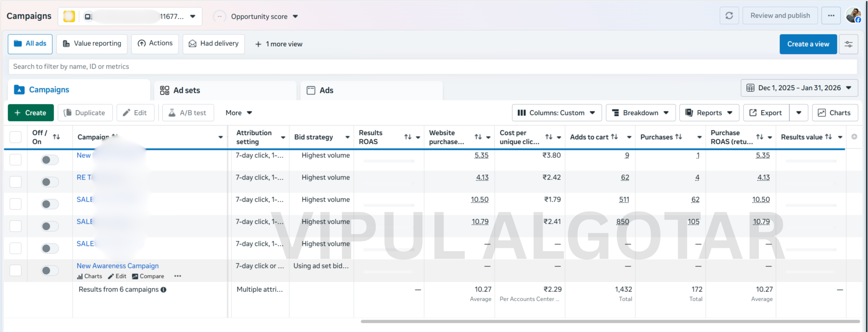The width and height of the screenshot is (868, 332).
Task: Switch to the Ads tab
Action: tap(326, 90)
